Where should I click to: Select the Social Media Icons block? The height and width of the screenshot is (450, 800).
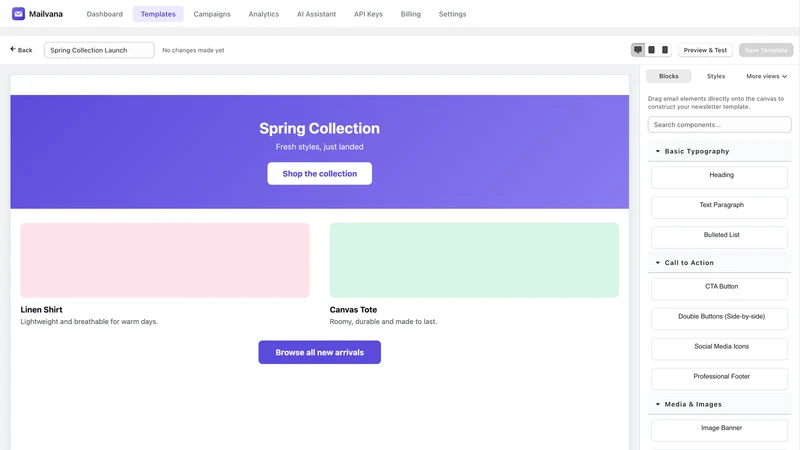pos(719,349)
